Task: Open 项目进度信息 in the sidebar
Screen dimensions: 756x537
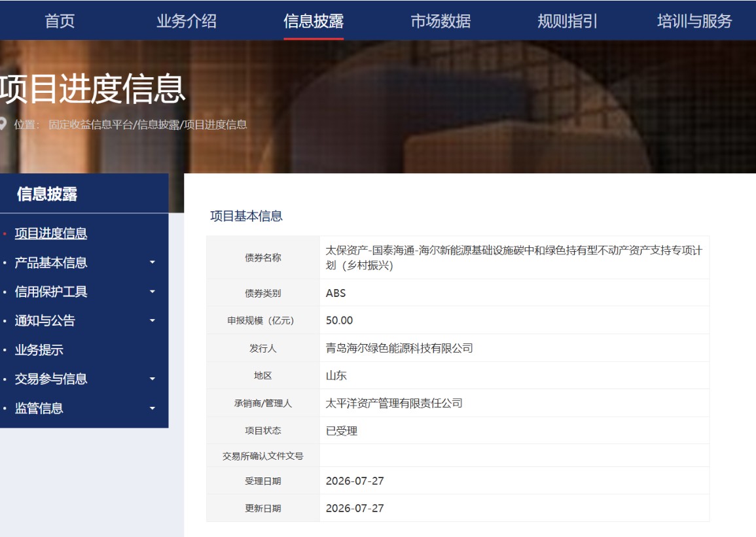Action: [50, 233]
